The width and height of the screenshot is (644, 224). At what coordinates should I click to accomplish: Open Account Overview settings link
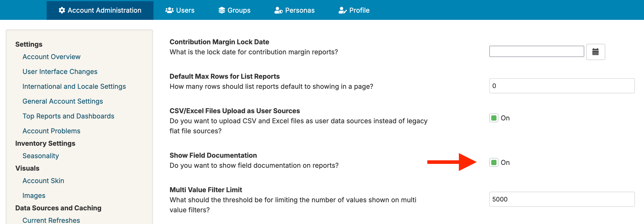(x=51, y=57)
